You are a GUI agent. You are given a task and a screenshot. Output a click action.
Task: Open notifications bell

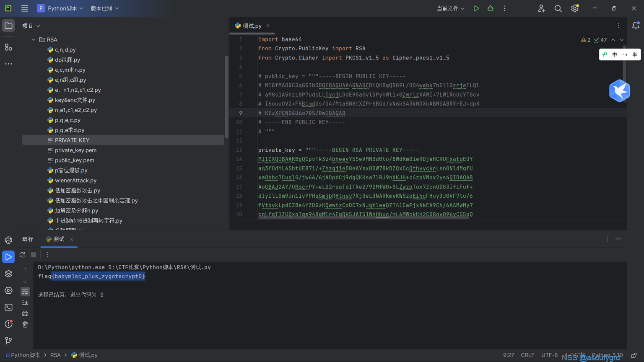636,26
